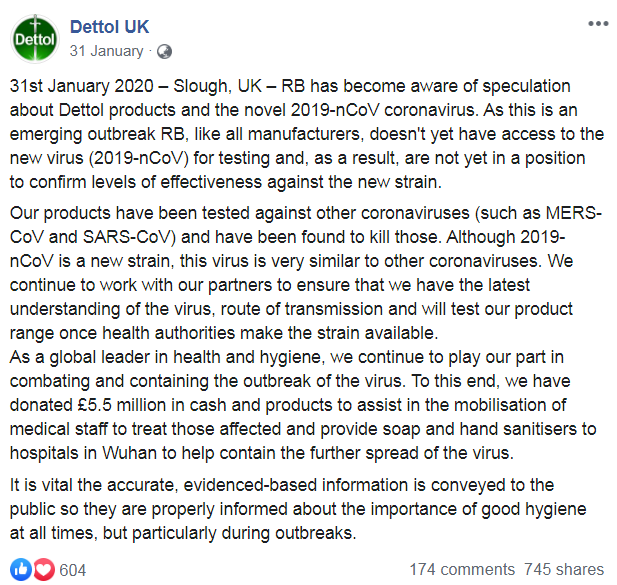Click the 'SARS-CoV)' text in second paragraph
The height and width of the screenshot is (585, 617).
pyautogui.click(x=129, y=237)
